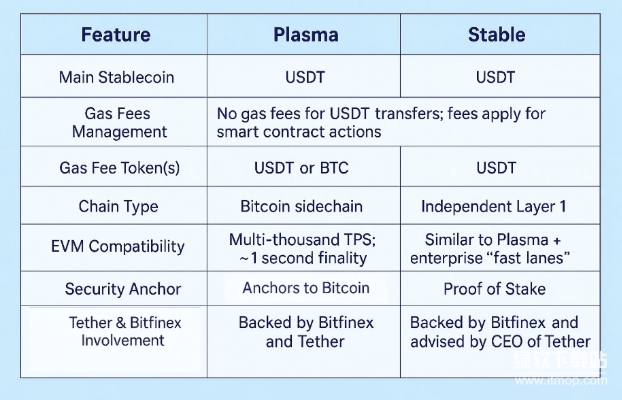622x400 pixels.
Task: Click the Gas Fees Management label
Action: point(119,123)
